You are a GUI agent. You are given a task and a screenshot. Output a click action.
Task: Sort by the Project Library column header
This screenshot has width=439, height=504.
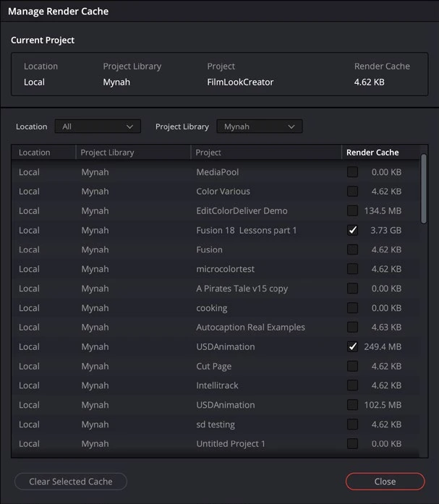[133, 153]
